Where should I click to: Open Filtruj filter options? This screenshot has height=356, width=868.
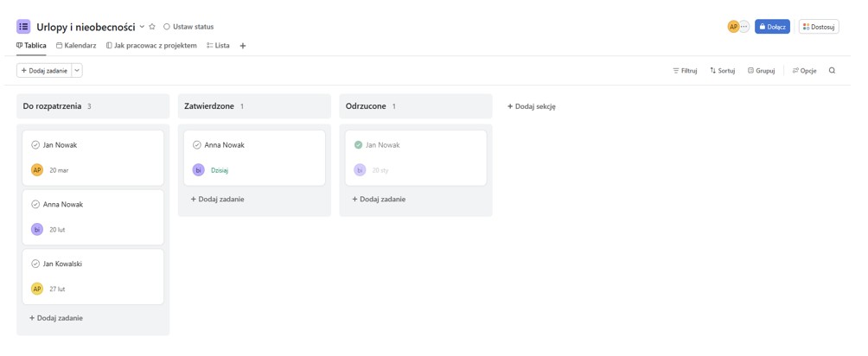pos(685,71)
